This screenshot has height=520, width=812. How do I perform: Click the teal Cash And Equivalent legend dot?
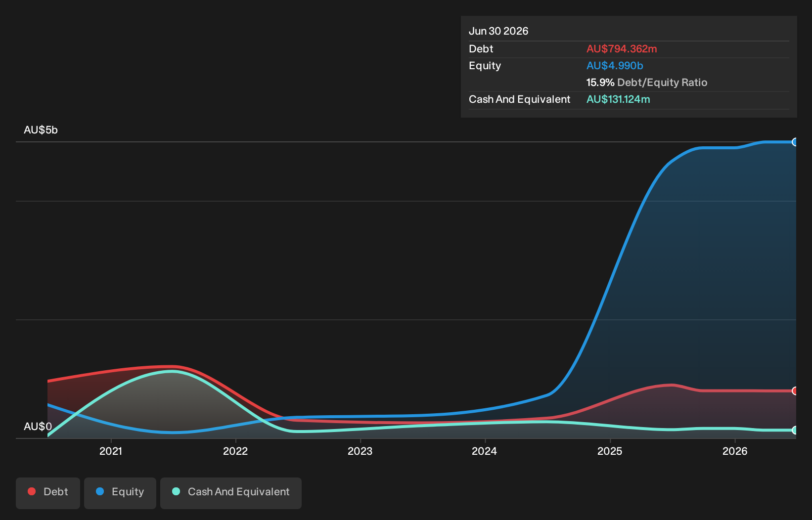click(176, 491)
